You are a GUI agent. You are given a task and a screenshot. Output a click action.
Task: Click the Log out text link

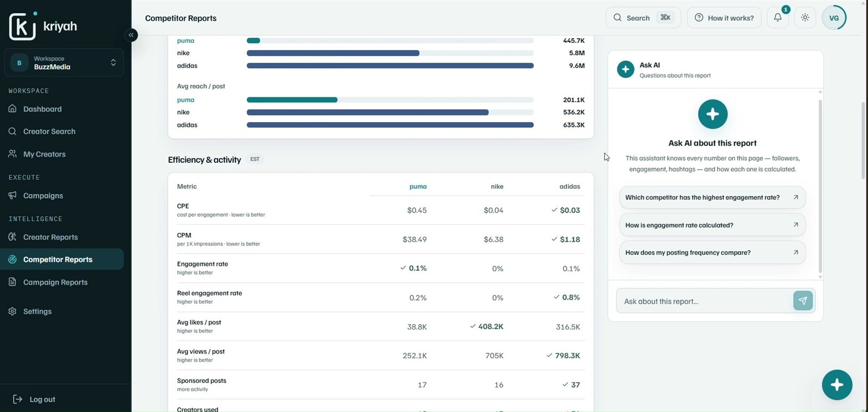tap(42, 400)
